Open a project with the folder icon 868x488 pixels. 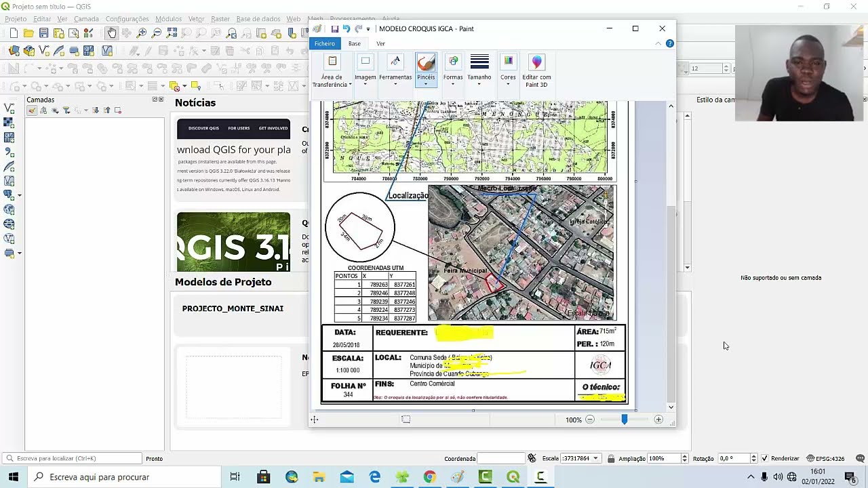pyautogui.click(x=28, y=33)
